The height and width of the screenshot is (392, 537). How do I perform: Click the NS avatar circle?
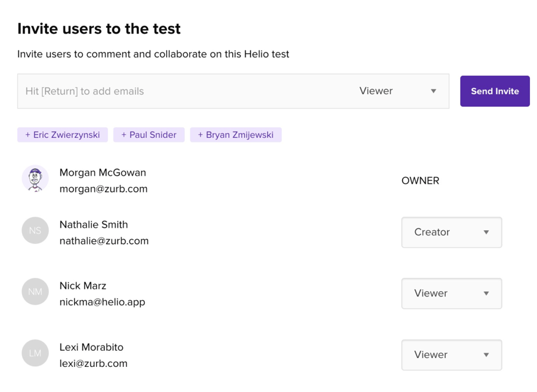click(35, 230)
